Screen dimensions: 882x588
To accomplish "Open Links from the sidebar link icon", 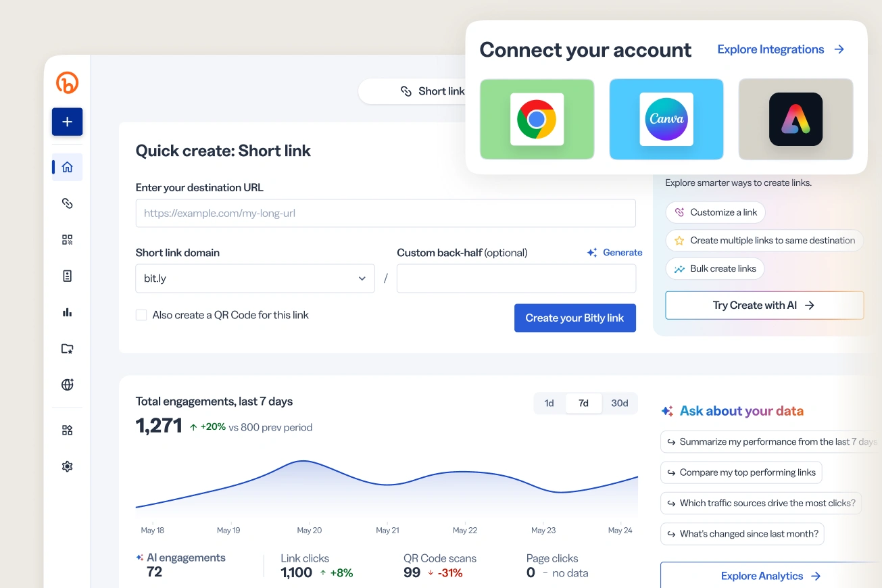I will 67,203.
